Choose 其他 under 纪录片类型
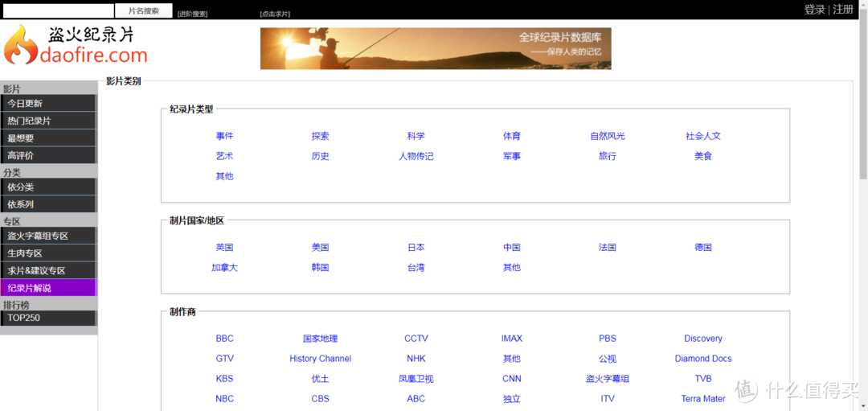This screenshot has height=411, width=868. point(225,176)
